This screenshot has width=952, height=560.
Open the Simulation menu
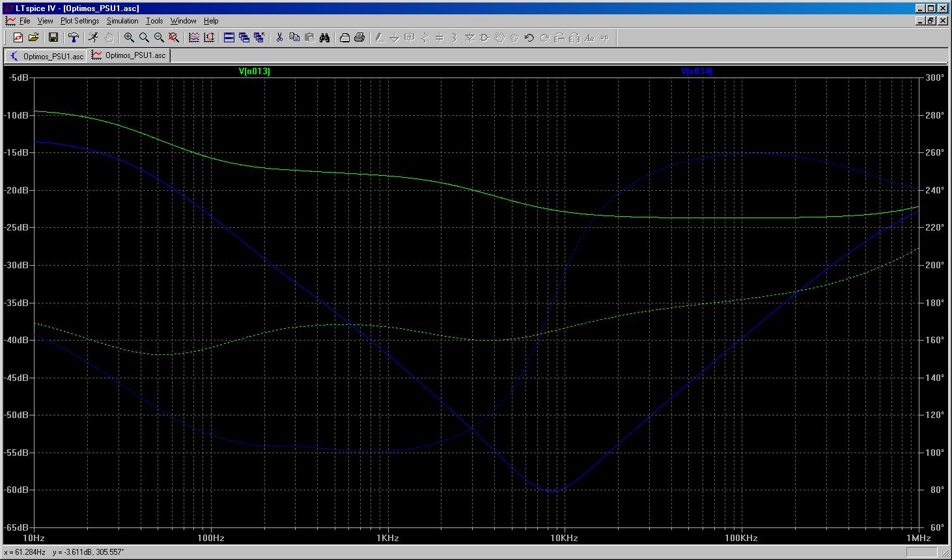tap(122, 21)
